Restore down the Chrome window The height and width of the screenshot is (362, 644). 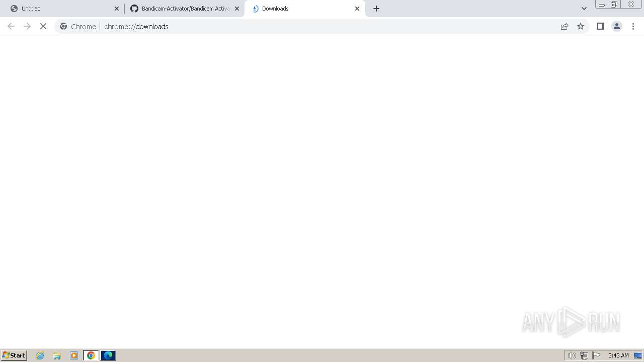(614, 5)
